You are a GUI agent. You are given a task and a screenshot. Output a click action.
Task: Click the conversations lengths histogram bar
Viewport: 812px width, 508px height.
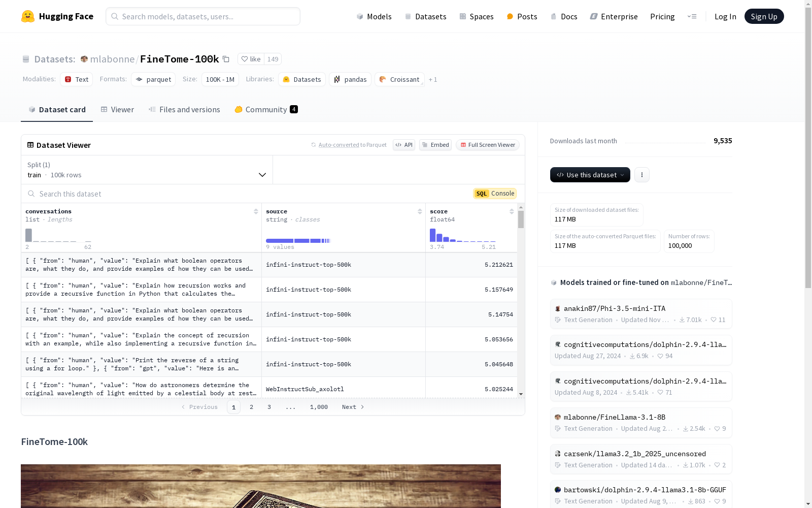[29, 235]
